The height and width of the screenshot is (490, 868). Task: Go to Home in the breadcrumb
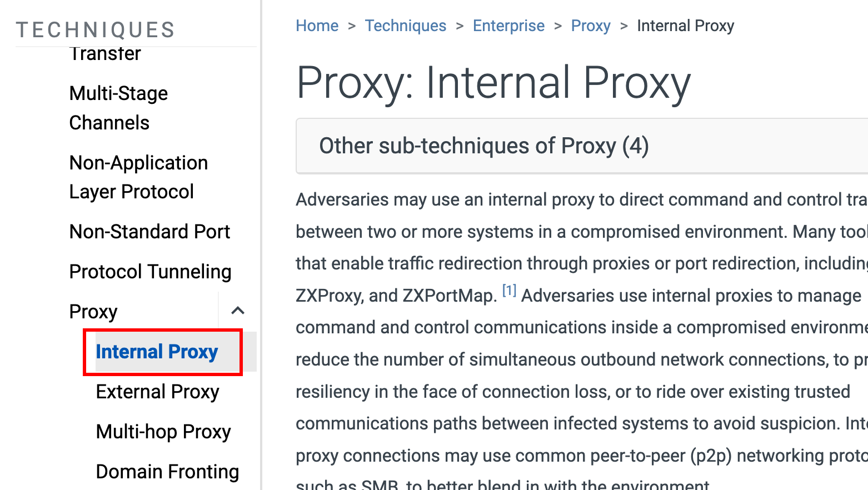tap(317, 26)
